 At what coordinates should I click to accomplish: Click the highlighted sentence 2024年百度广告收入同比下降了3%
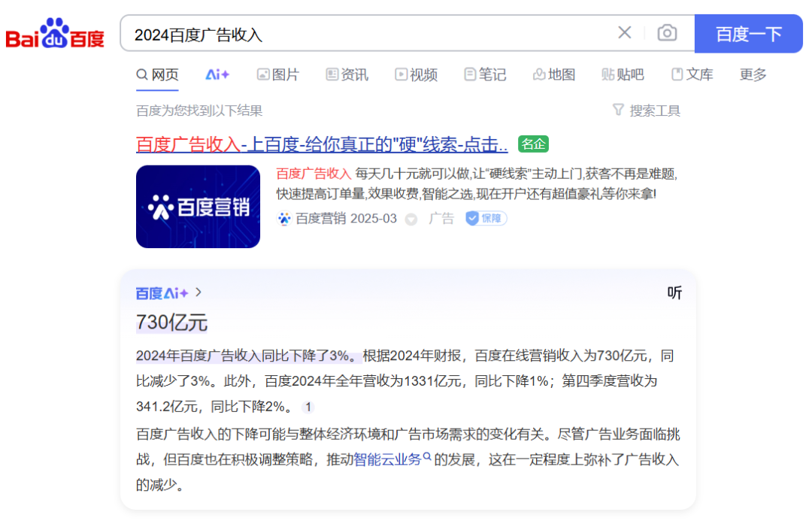[x=247, y=356]
